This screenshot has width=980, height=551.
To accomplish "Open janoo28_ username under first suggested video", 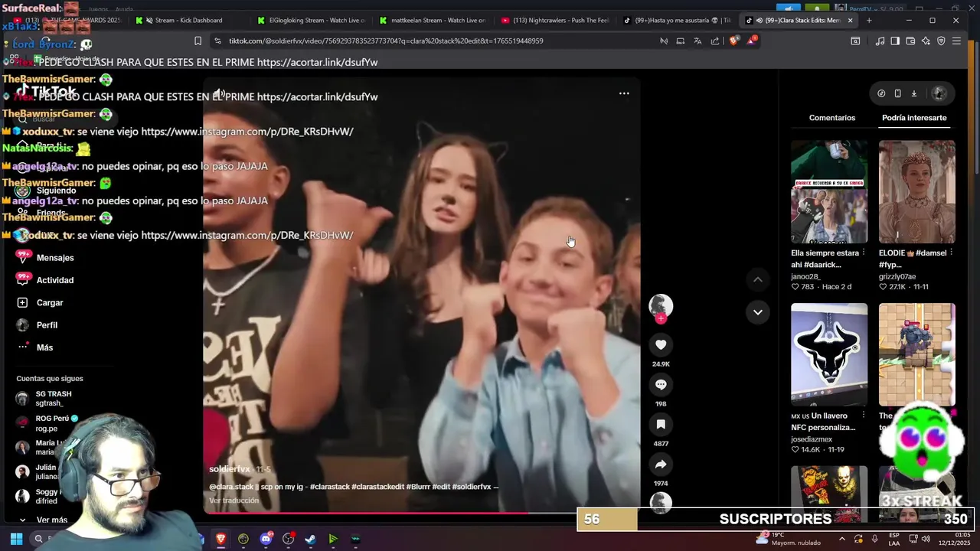I will [x=805, y=276].
